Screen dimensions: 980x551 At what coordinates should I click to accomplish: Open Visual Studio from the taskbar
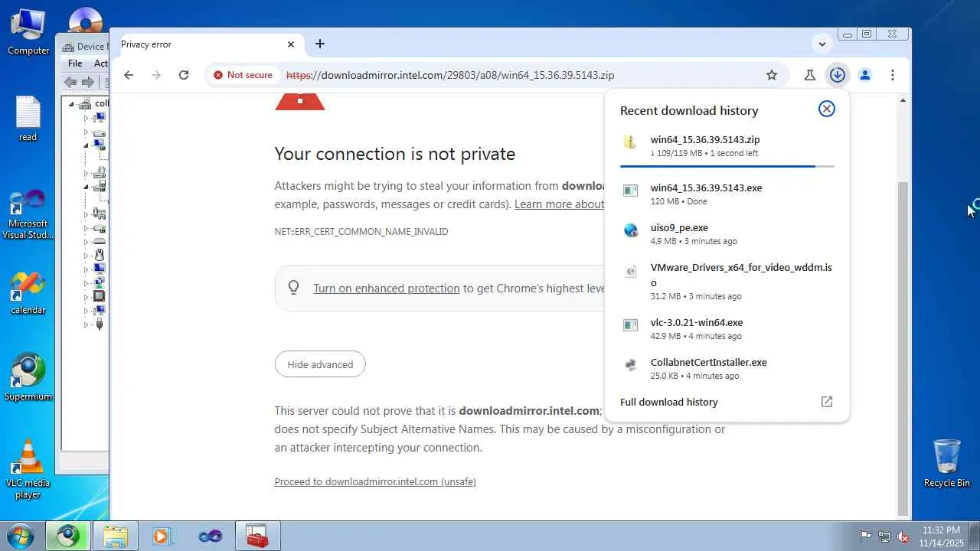click(x=210, y=536)
